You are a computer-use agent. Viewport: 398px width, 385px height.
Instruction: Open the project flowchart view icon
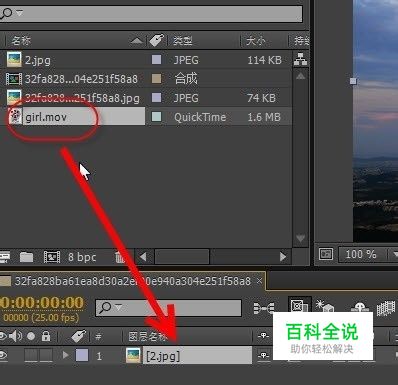(x=301, y=59)
